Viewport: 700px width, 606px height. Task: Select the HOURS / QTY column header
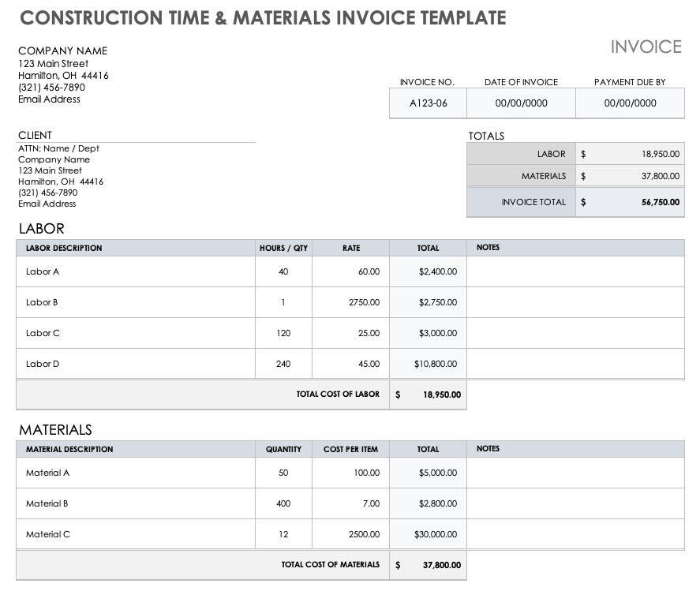283,248
